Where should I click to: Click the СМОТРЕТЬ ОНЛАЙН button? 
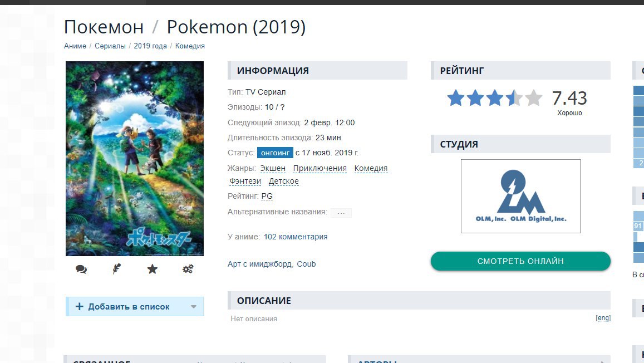coord(520,261)
